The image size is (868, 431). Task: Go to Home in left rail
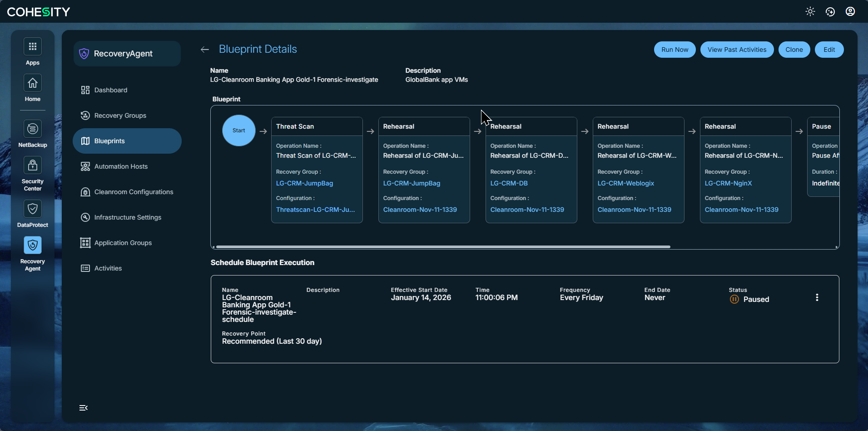pyautogui.click(x=33, y=83)
